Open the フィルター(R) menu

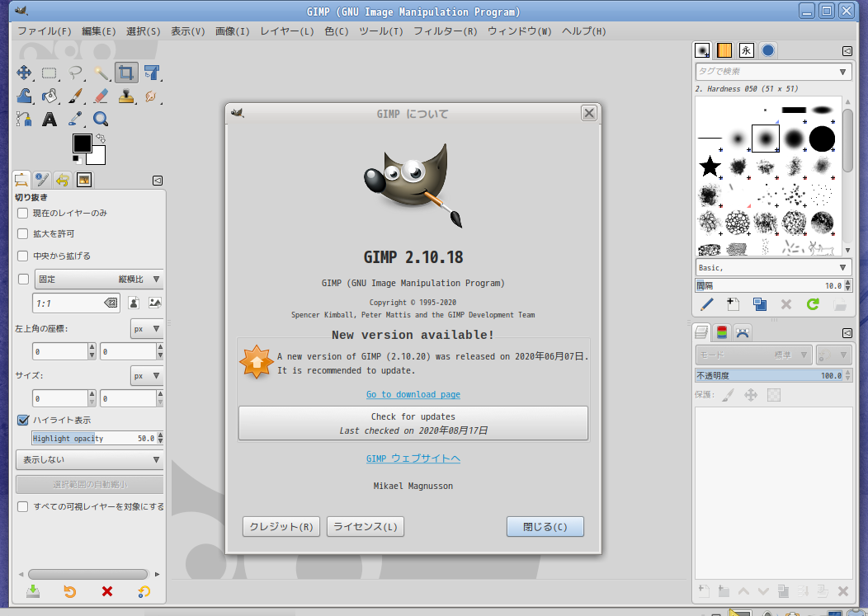(x=445, y=31)
